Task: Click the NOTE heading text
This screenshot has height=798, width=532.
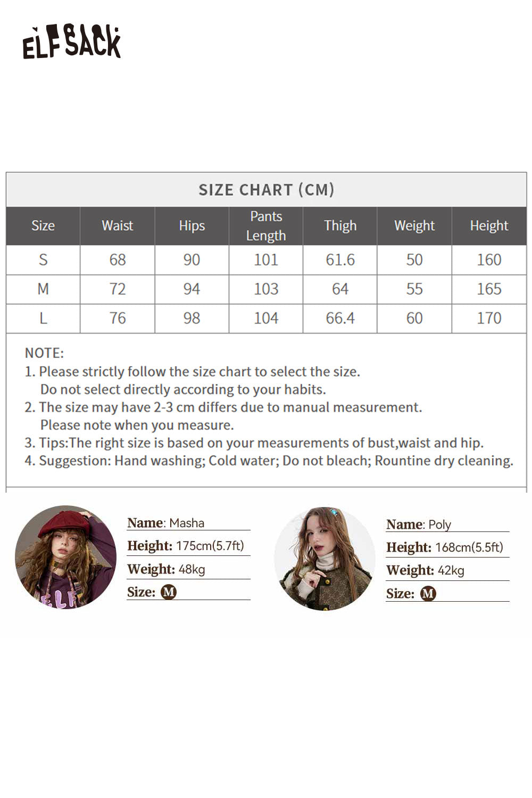Action: [44, 353]
